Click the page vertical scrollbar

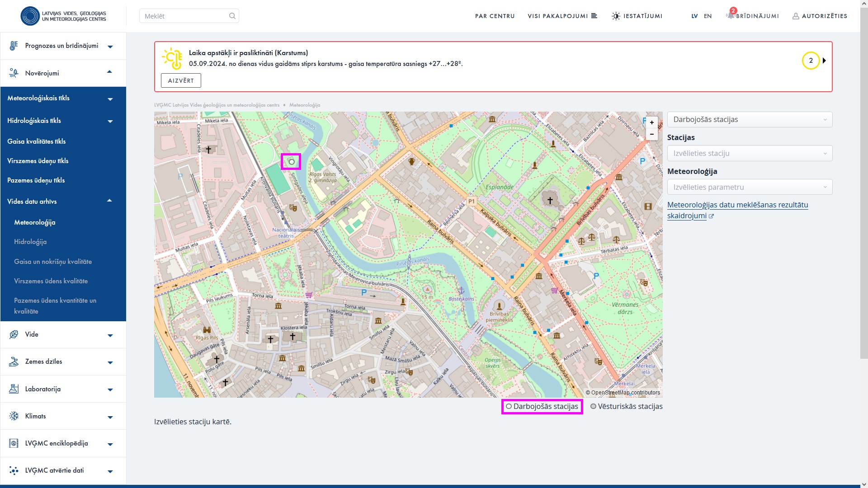[x=863, y=181]
